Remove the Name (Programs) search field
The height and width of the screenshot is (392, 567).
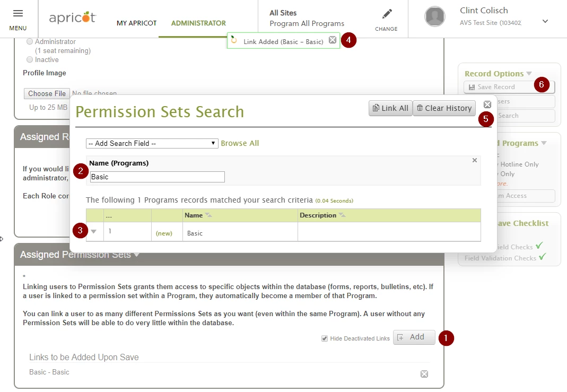pos(474,160)
